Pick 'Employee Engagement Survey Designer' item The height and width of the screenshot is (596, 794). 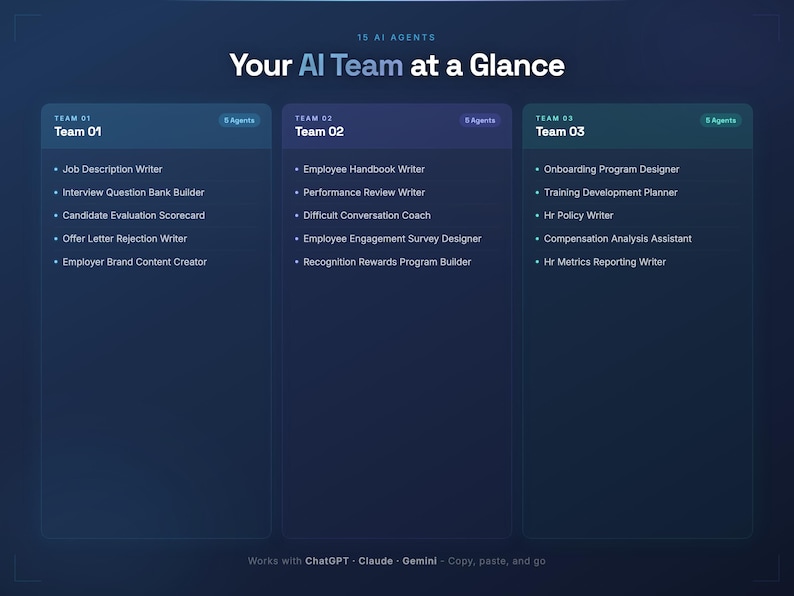[392, 239]
